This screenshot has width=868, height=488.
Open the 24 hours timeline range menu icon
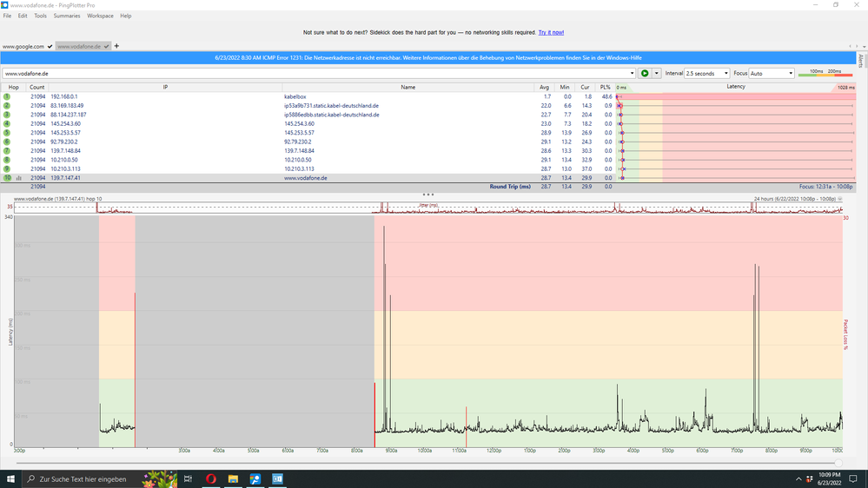point(840,199)
